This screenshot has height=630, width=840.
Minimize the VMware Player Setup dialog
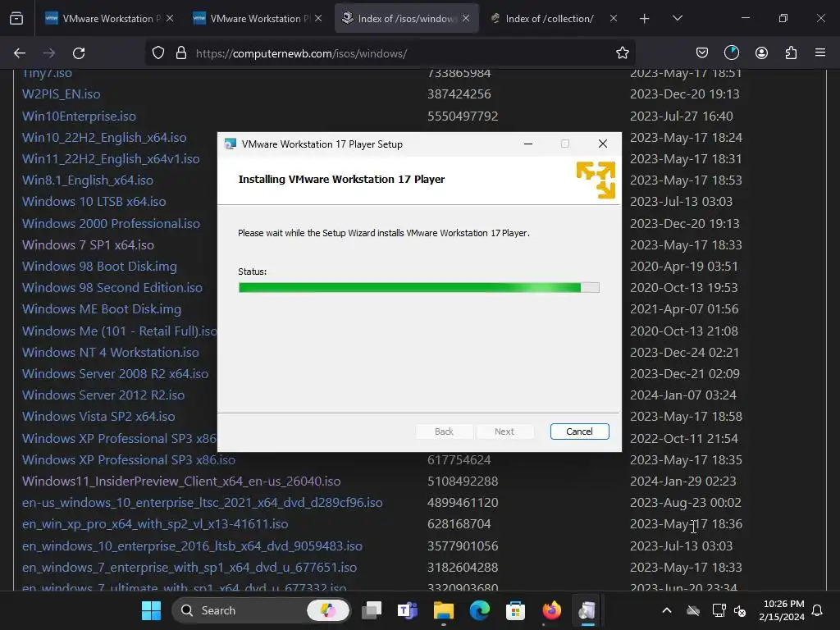528,144
